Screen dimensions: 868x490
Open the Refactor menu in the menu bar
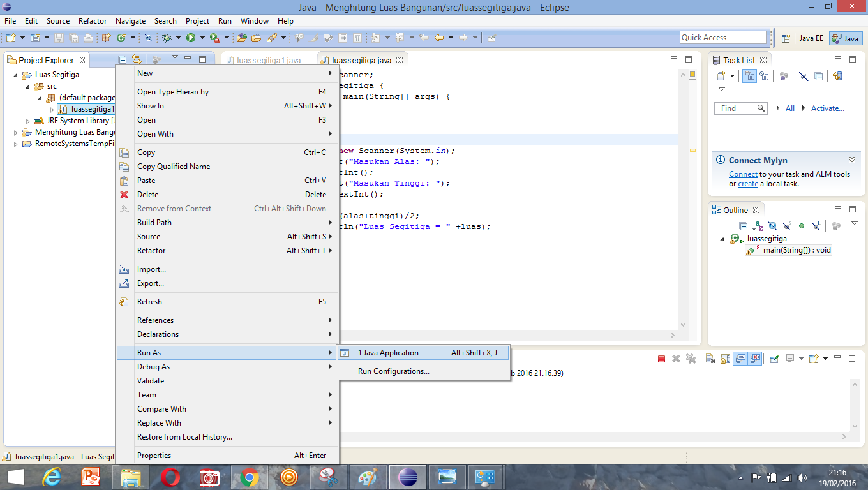pyautogui.click(x=93, y=21)
